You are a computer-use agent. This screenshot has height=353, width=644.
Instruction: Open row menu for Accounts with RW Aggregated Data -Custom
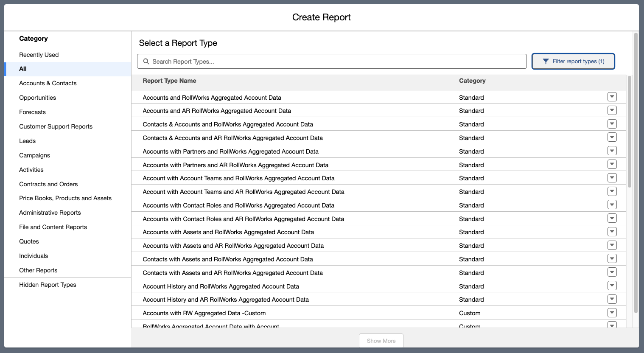(612, 313)
